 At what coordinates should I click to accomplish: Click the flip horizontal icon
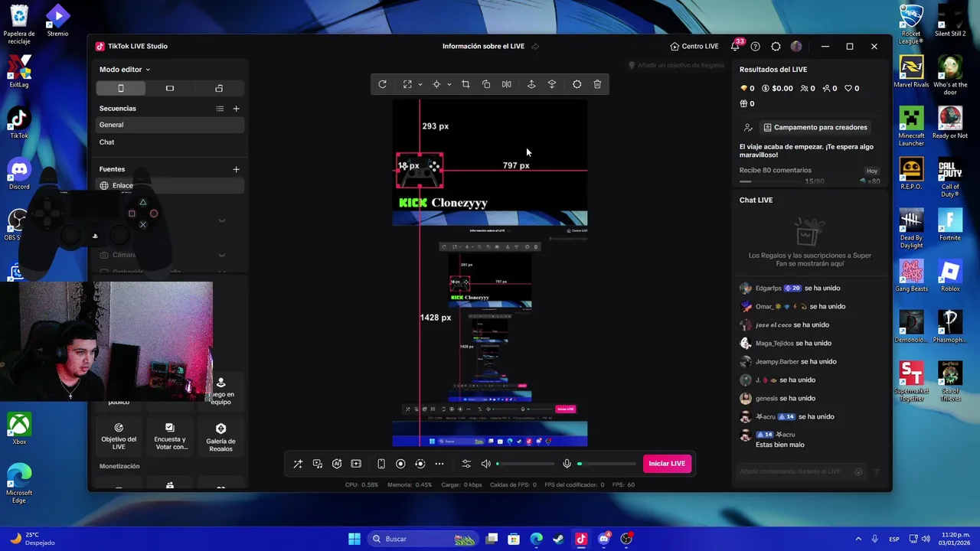(506, 84)
